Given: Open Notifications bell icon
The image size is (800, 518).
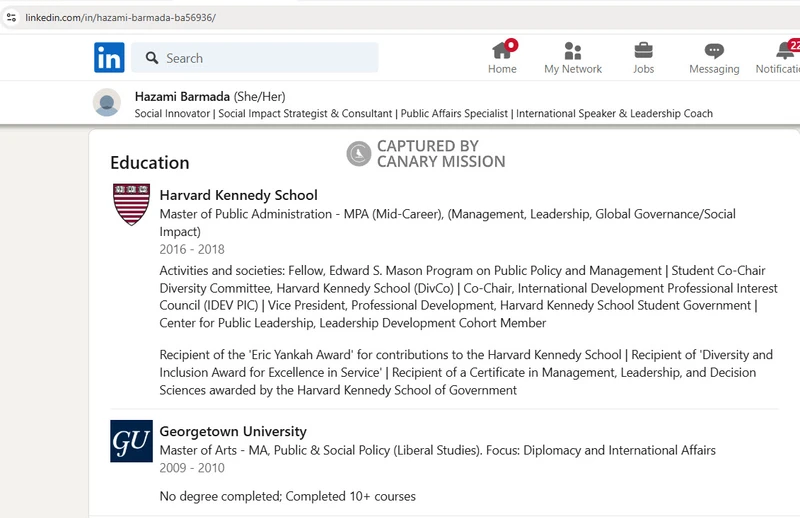Looking at the screenshot, I should tap(785, 51).
